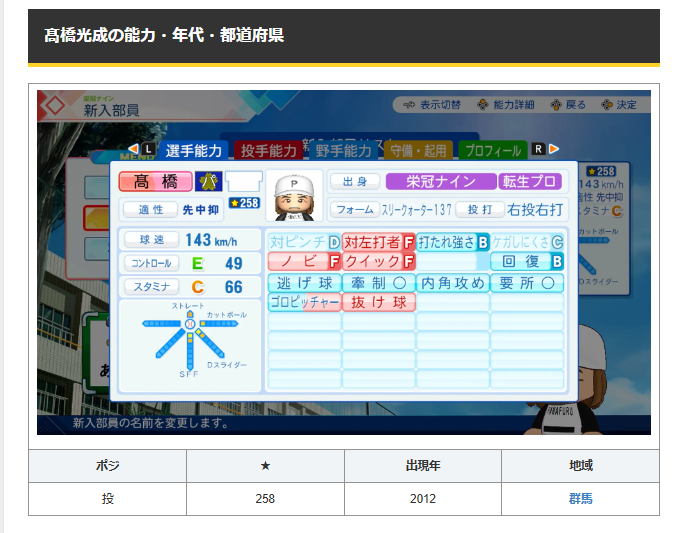
Task: Click the 表示切替 control hint
Action: (x=432, y=105)
